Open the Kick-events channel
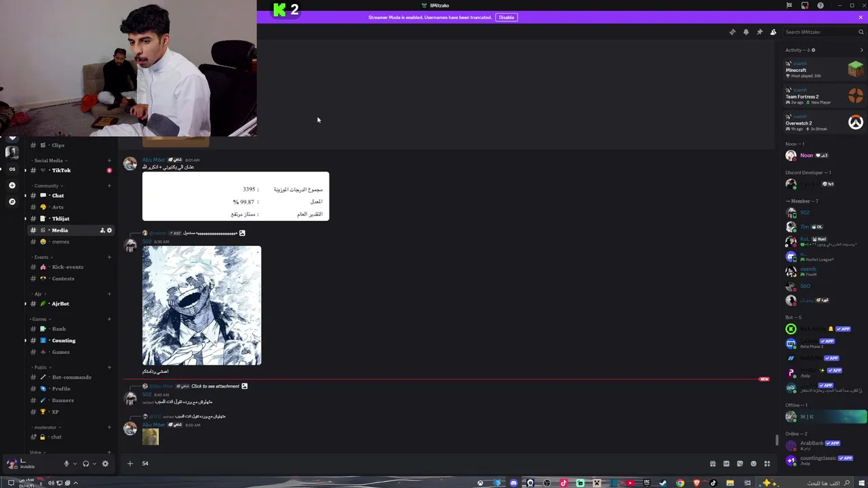This screenshot has height=488, width=868. [x=71, y=267]
